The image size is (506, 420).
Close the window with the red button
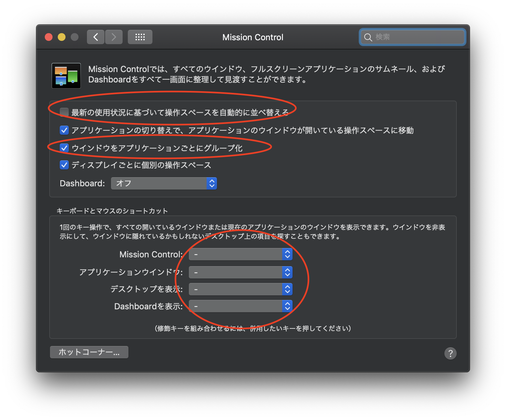tap(49, 37)
